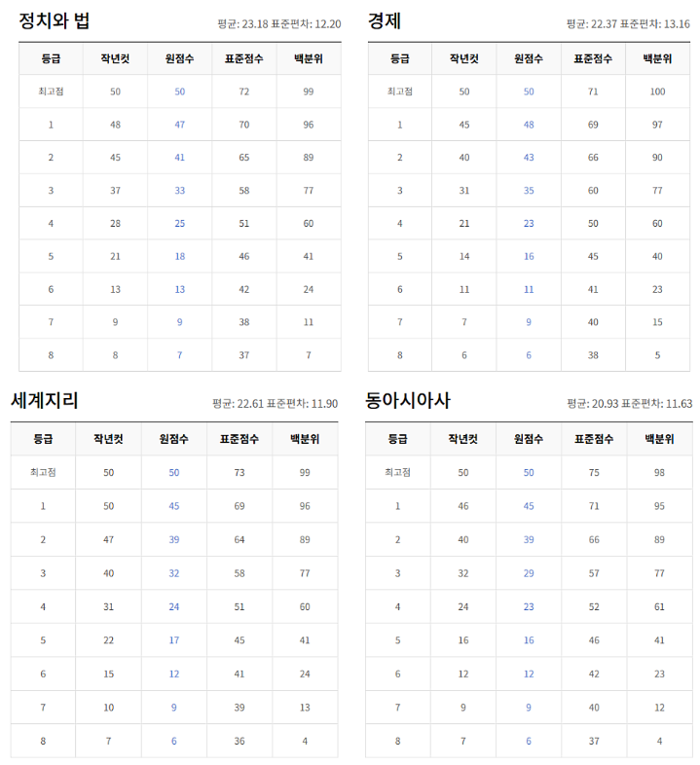Select the 작년컷 header in 정치와 법 table
The image size is (700, 765).
click(115, 58)
